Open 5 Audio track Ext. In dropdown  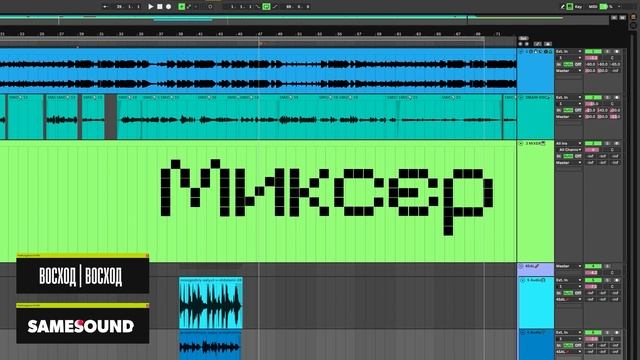pyautogui.click(x=569, y=280)
